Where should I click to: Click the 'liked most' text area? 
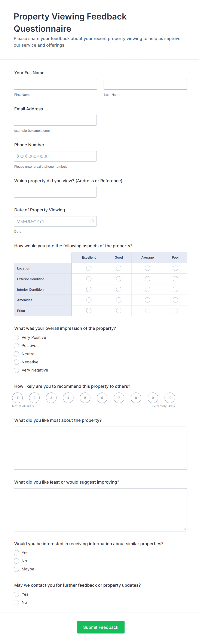pos(100,448)
